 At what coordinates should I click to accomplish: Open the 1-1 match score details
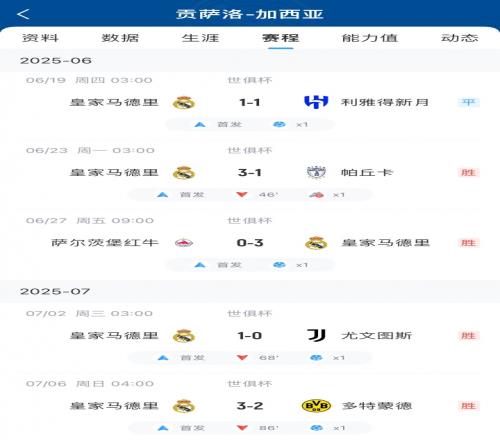[x=250, y=102]
